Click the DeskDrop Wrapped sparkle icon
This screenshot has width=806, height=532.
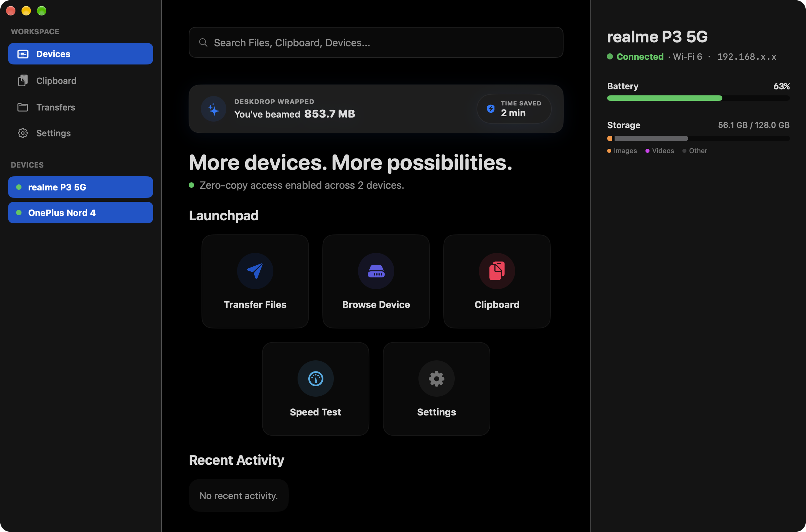tap(213, 109)
